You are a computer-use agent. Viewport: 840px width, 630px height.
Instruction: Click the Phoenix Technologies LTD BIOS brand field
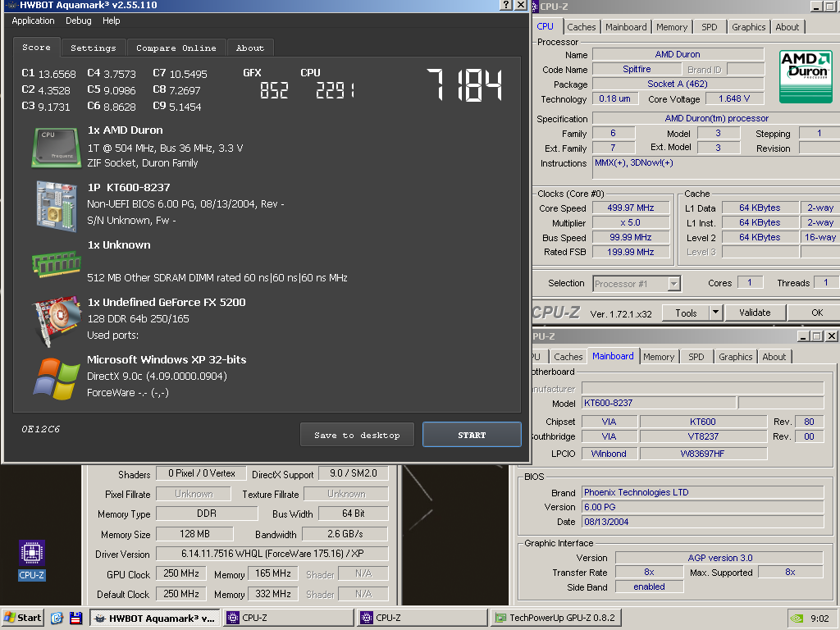click(702, 492)
